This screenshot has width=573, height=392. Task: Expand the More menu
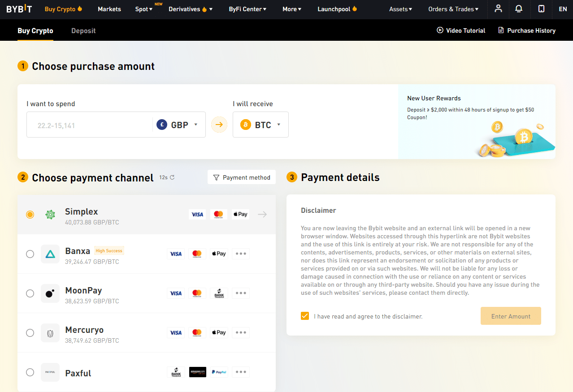292,9
